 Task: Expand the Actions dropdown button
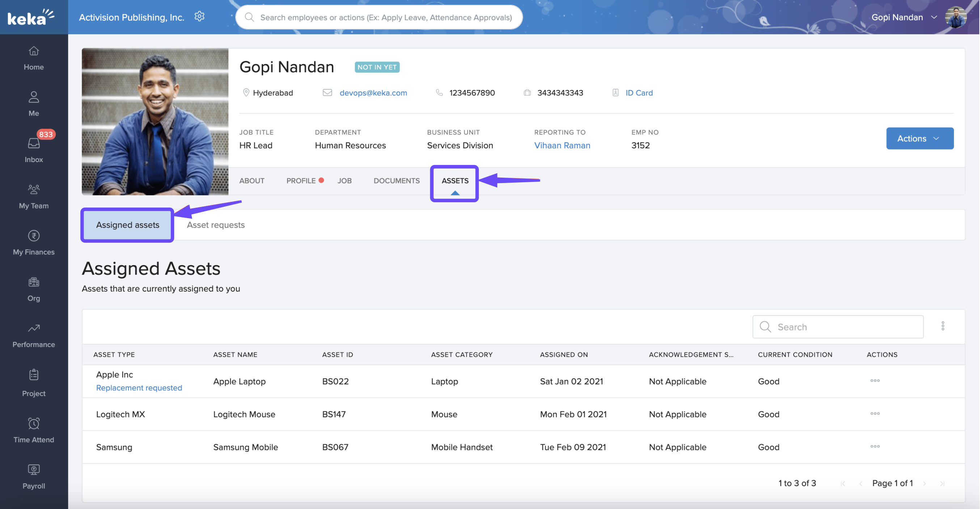point(919,139)
